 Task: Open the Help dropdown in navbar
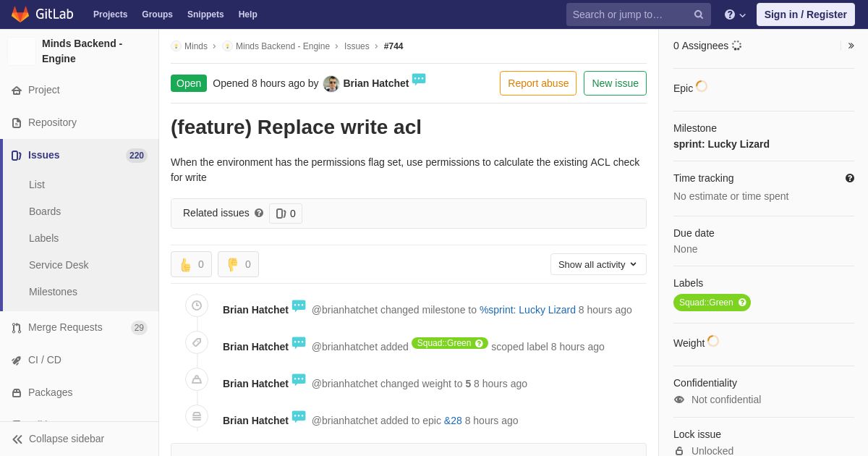[735, 14]
